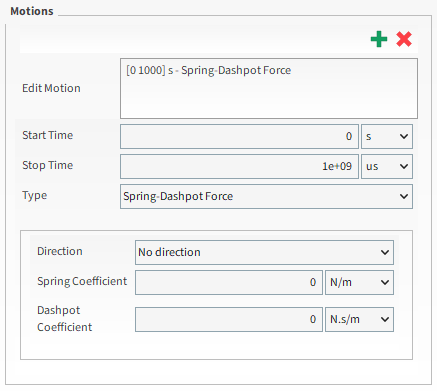
Task: Click the Stop Time label
Action: pos(48,165)
